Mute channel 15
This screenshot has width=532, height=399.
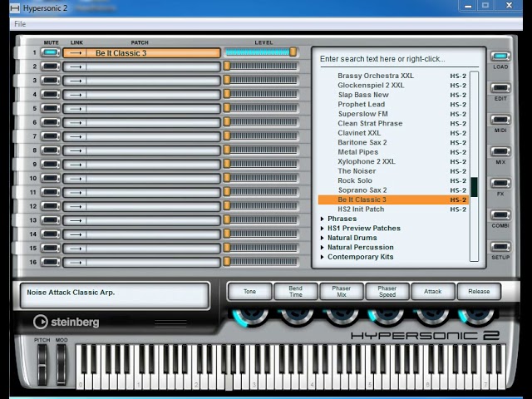(50, 248)
